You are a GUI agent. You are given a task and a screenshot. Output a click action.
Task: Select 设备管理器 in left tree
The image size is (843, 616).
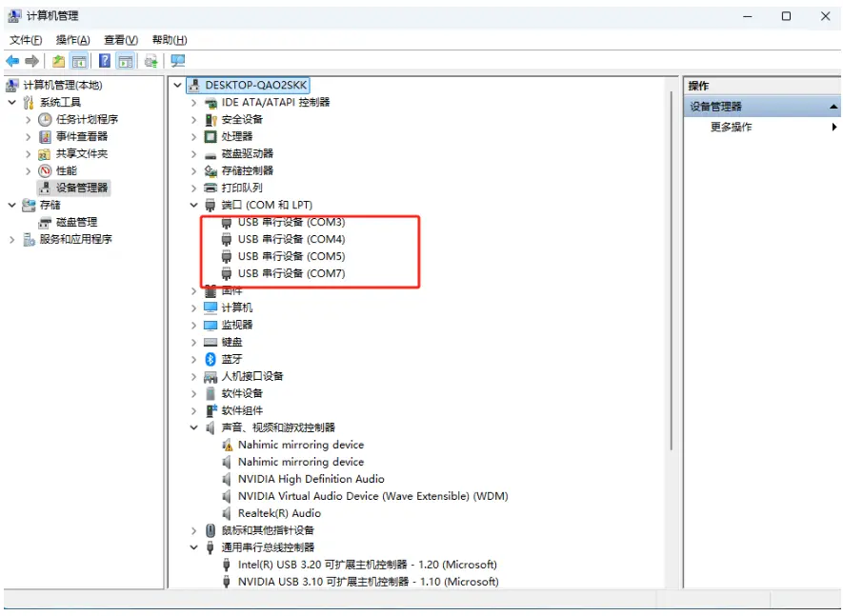pos(82,188)
